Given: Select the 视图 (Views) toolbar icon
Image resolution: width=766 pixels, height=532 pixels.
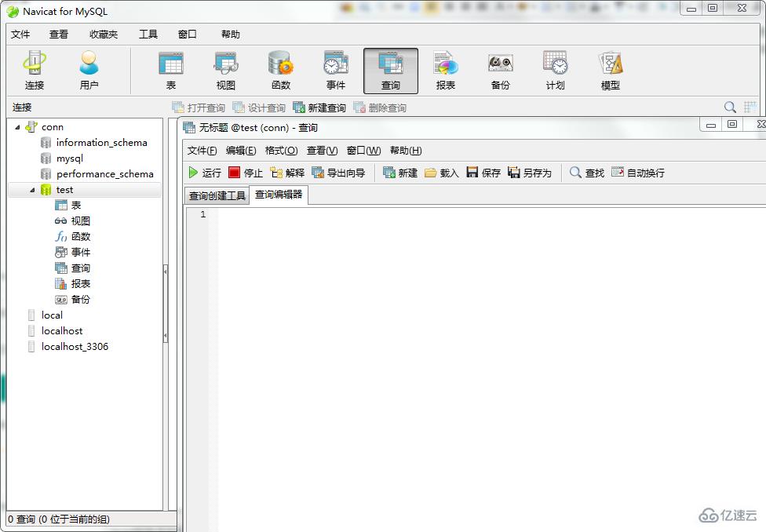Looking at the screenshot, I should 226,69.
